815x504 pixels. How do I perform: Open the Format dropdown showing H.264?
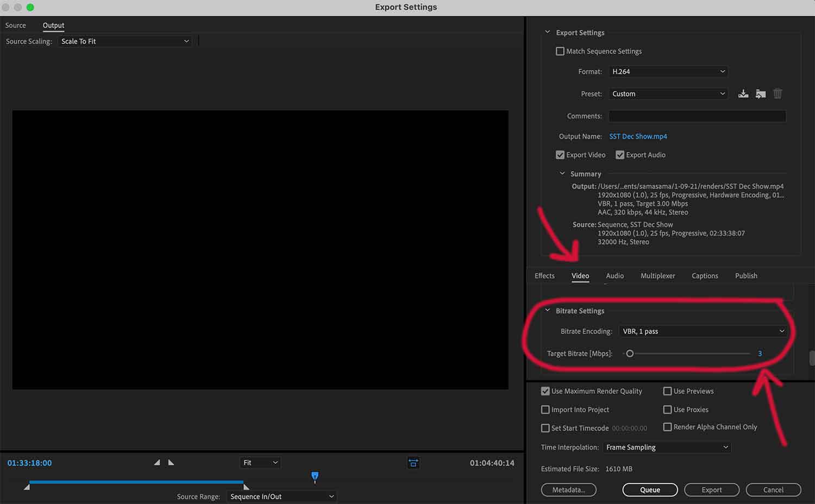(x=668, y=71)
